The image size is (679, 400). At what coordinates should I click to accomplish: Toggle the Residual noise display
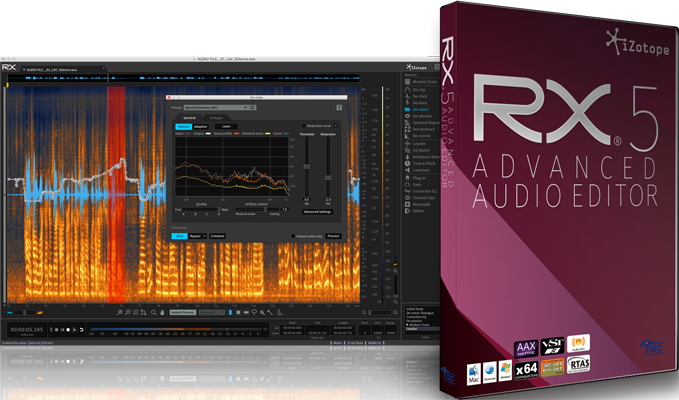[268, 134]
